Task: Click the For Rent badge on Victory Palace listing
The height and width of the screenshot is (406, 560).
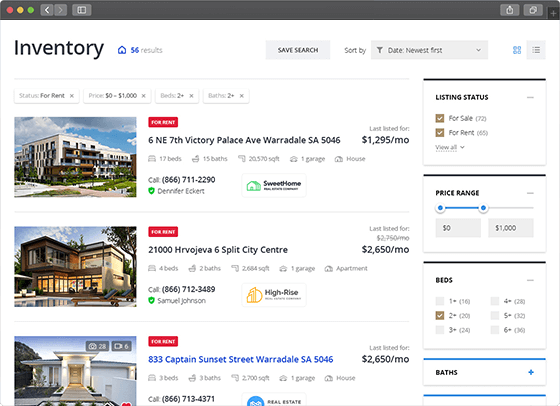Action: click(x=163, y=122)
